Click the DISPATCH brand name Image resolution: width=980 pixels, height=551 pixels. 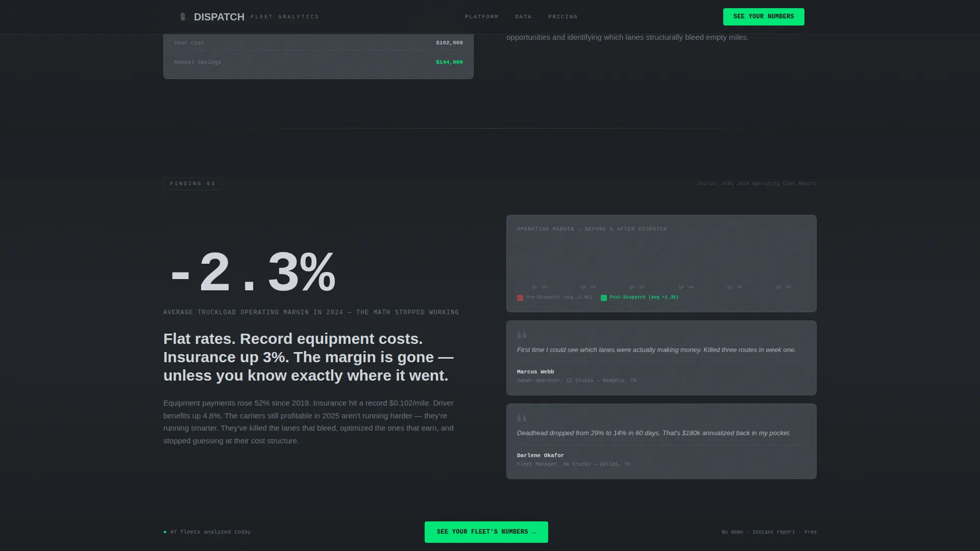(x=219, y=17)
